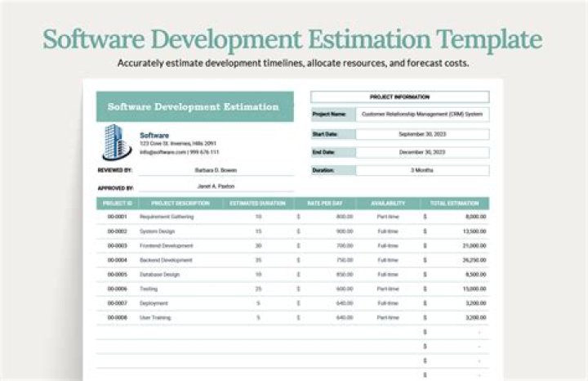Screen dimensions: 588x381
Task: Select the 8,000.00 total for Requirement Gathering
Action: point(475,217)
